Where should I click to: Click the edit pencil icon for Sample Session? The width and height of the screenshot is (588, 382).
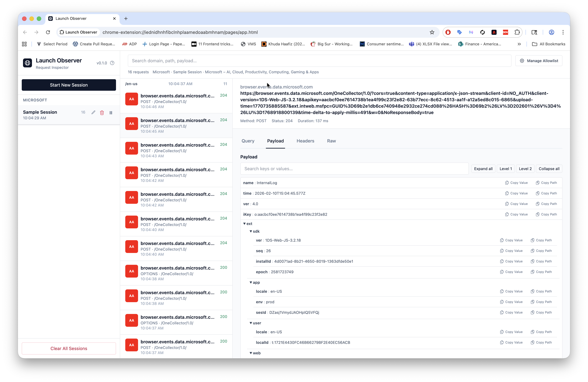(x=93, y=113)
